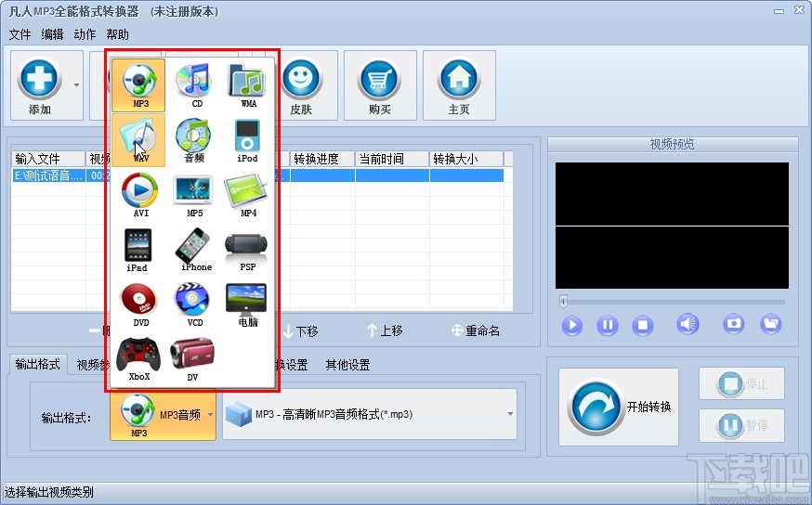Click the 输入文件 column header
Viewport: 812px width, 505px height.
tap(48, 159)
